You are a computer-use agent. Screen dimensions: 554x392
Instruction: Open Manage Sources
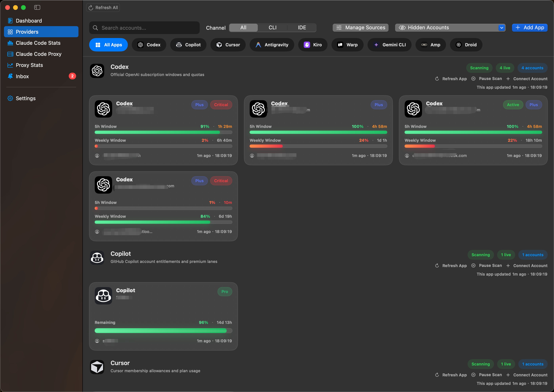360,28
